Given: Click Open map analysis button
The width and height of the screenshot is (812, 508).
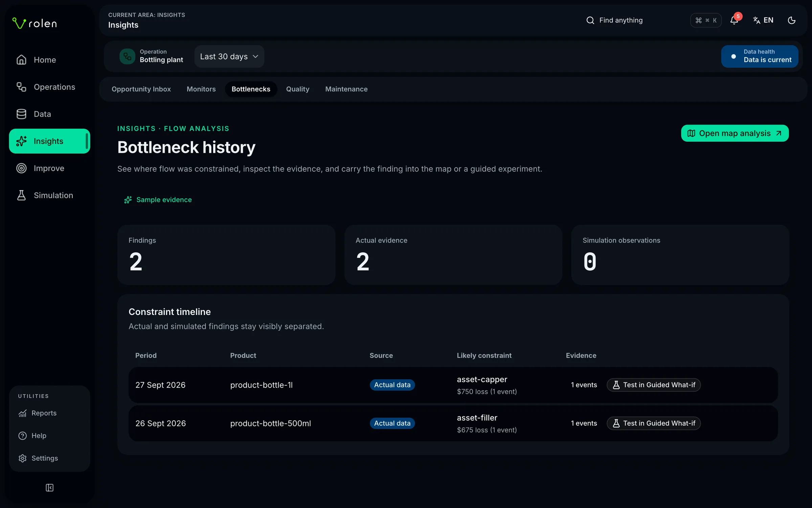Looking at the screenshot, I should coord(735,133).
